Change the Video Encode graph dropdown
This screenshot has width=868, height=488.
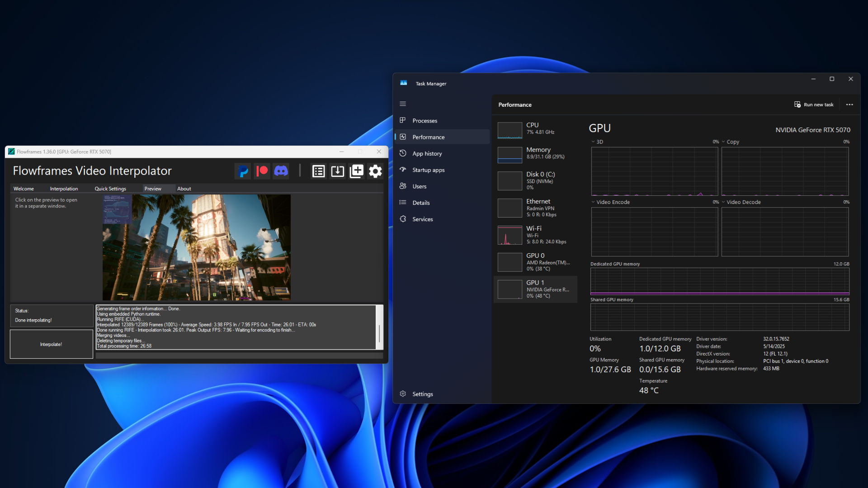(610, 202)
